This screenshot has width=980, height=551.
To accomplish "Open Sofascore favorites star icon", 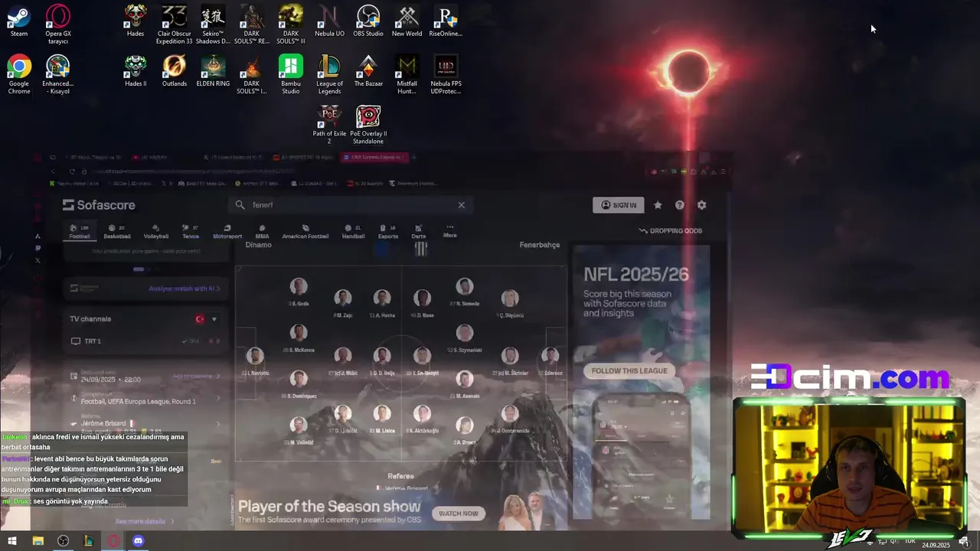I will tap(658, 205).
